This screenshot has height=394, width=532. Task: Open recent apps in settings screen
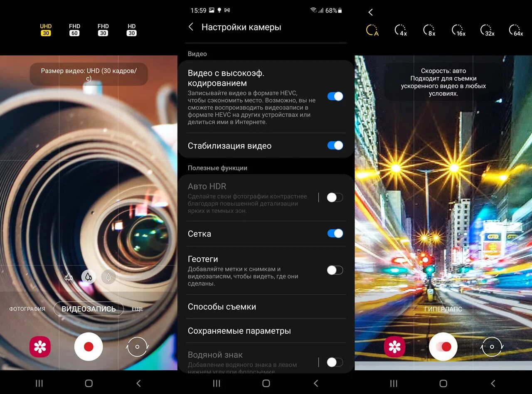pyautogui.click(x=217, y=383)
